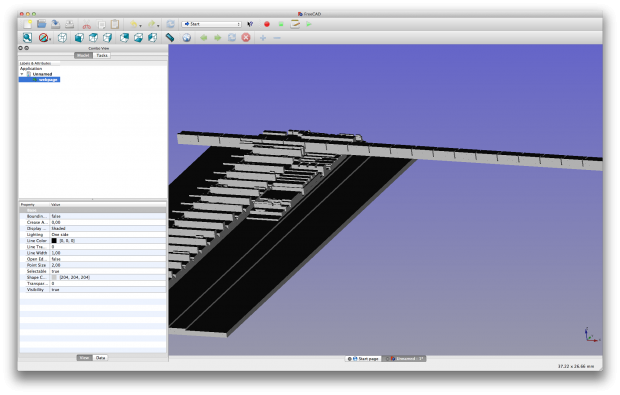This screenshot has width=620, height=395.
Task: Open the Start page tab
Action: pos(363,359)
